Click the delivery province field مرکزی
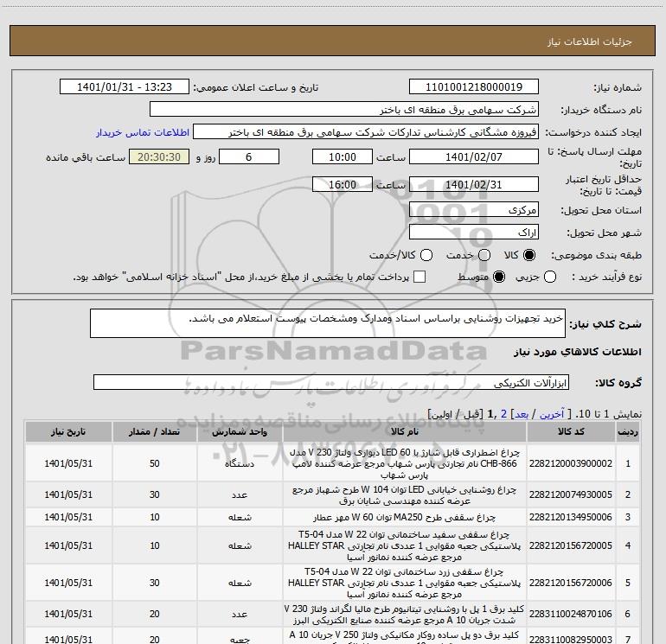The width and height of the screenshot is (666, 644). point(474,209)
